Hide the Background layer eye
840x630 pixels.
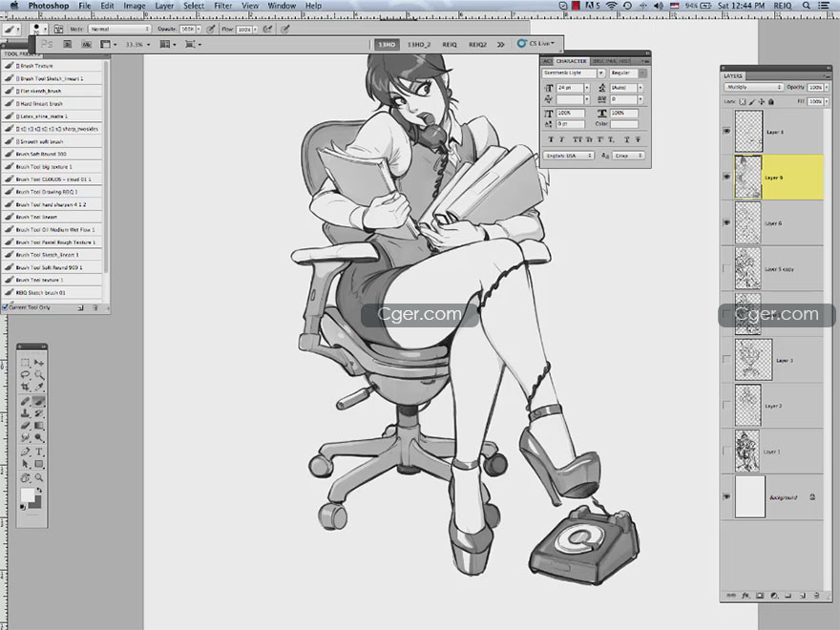pyautogui.click(x=726, y=496)
